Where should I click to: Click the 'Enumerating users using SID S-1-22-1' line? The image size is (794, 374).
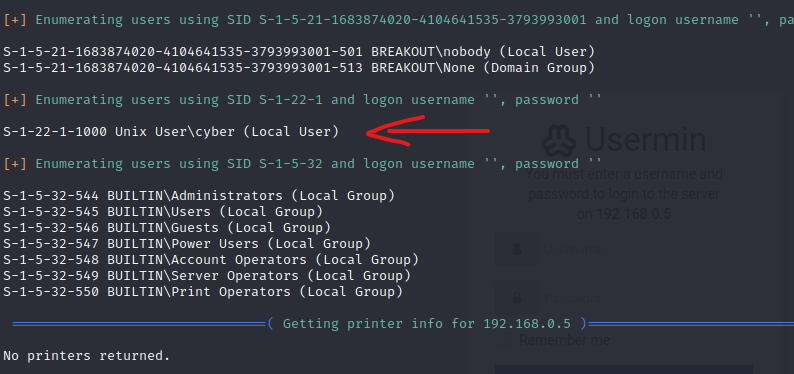tap(302, 100)
